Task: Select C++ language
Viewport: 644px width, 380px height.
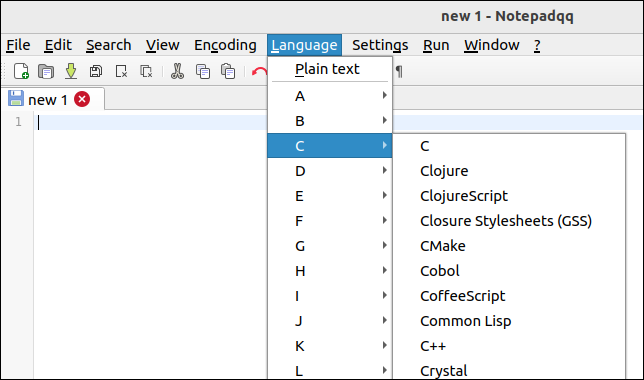Action: point(509,346)
